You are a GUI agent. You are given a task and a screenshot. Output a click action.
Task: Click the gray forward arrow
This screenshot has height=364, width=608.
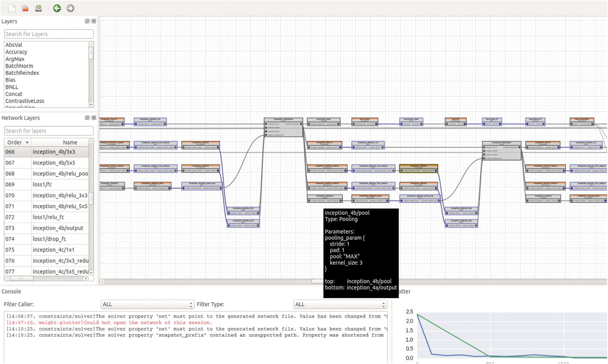click(70, 8)
